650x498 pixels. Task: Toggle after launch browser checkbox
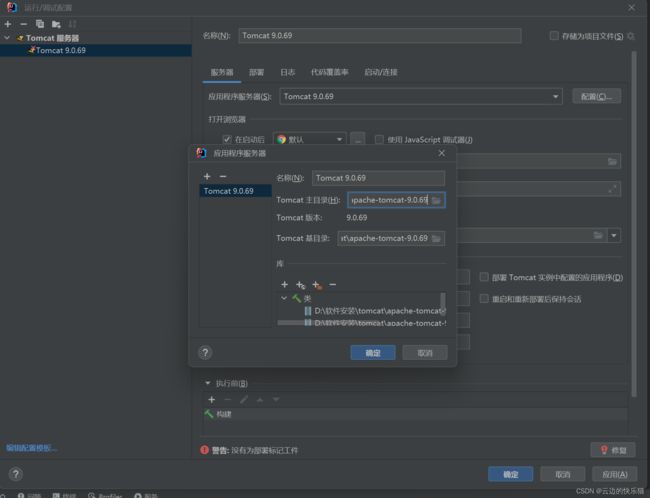[x=227, y=139]
